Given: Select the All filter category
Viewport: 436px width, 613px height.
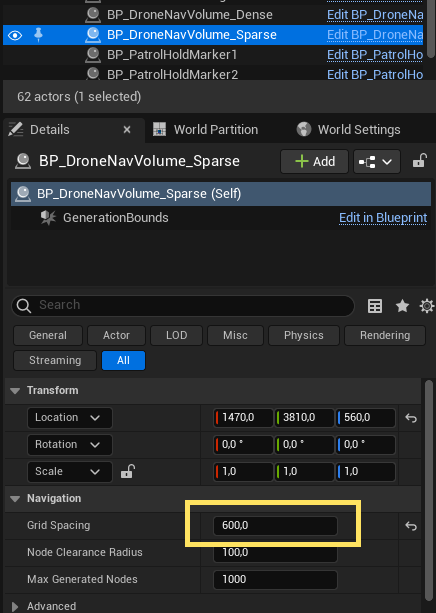Looking at the screenshot, I should click(x=124, y=360).
